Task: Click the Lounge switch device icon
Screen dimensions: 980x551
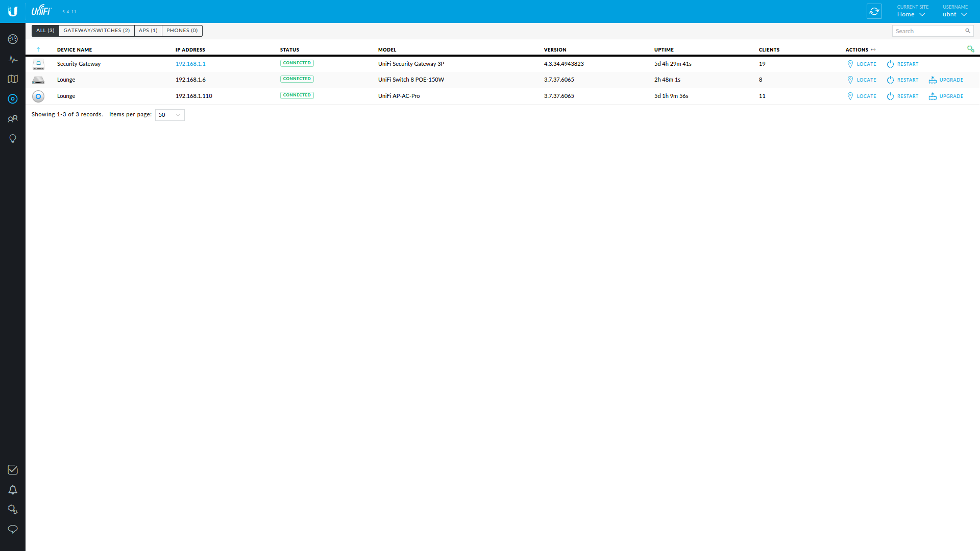Action: (38, 80)
